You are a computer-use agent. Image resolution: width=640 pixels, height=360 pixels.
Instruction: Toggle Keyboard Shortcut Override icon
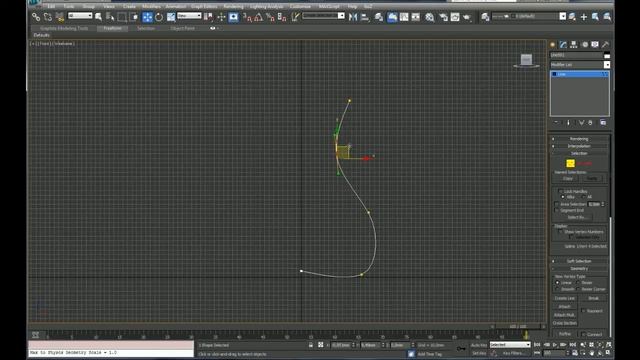tap(233, 17)
